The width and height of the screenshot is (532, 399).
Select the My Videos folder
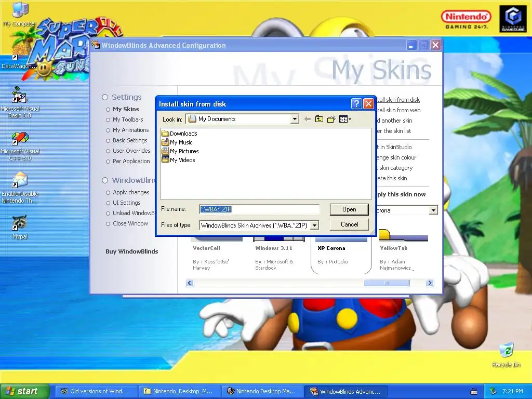tap(179, 160)
